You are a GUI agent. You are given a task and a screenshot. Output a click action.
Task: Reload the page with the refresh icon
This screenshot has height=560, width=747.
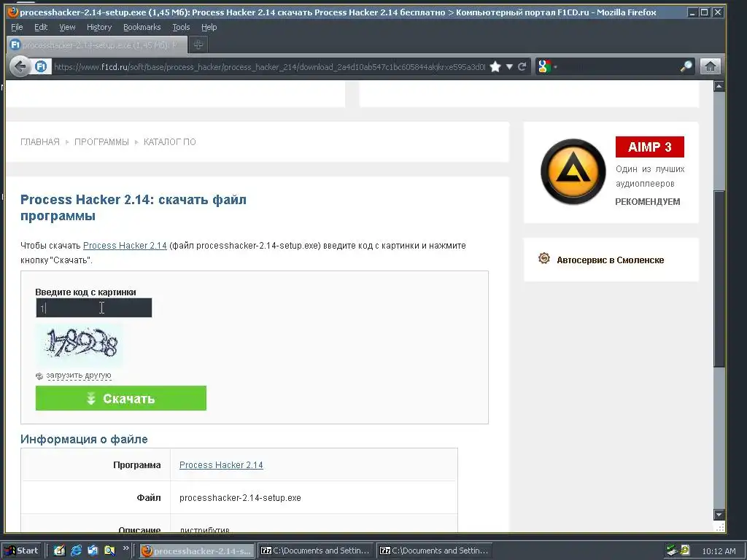pyautogui.click(x=522, y=66)
